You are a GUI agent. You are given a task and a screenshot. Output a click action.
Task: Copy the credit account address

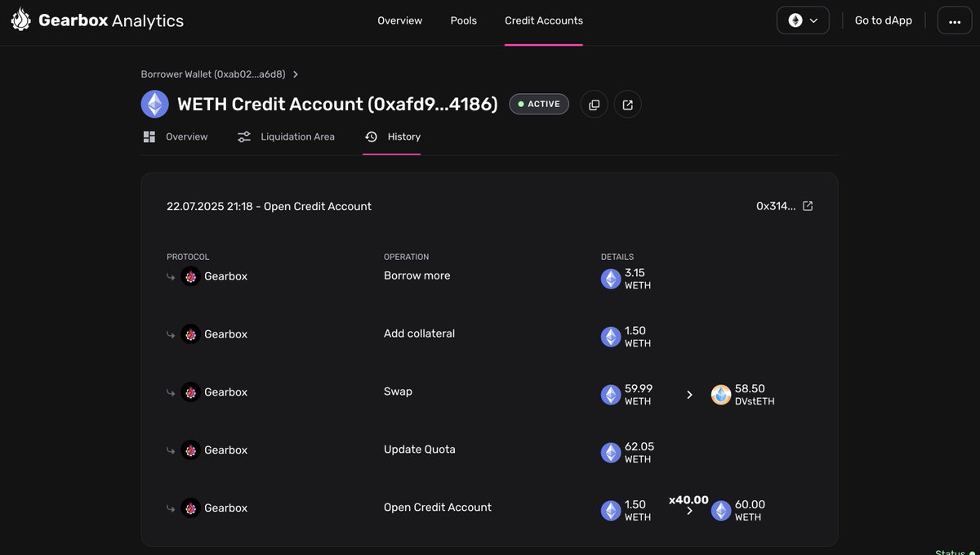595,104
